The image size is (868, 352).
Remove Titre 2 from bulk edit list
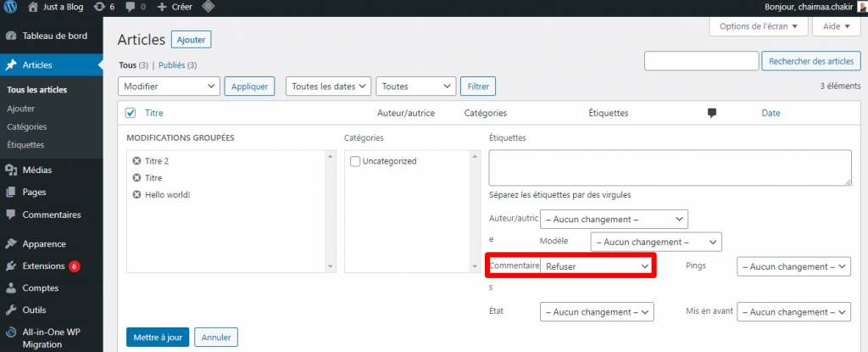136,161
